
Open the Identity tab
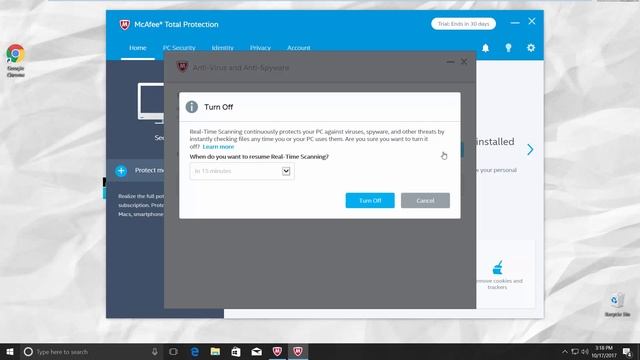(222, 48)
